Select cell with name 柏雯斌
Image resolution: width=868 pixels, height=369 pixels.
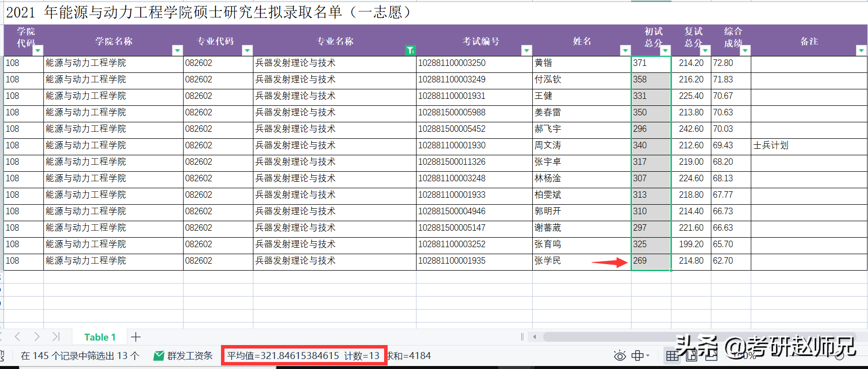point(582,195)
